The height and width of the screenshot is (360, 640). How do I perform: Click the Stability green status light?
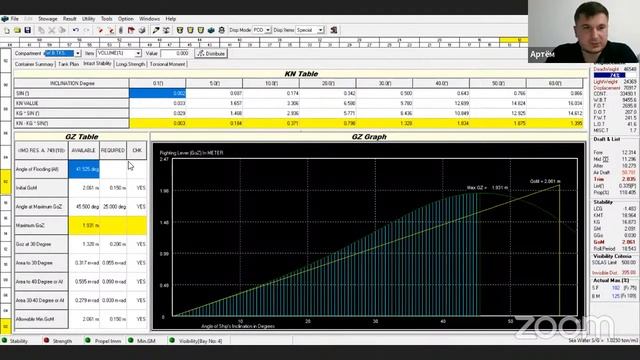[4, 340]
